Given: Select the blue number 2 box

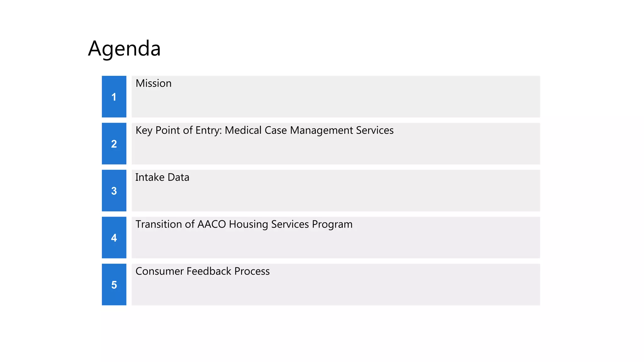Looking at the screenshot, I should pos(114,144).
